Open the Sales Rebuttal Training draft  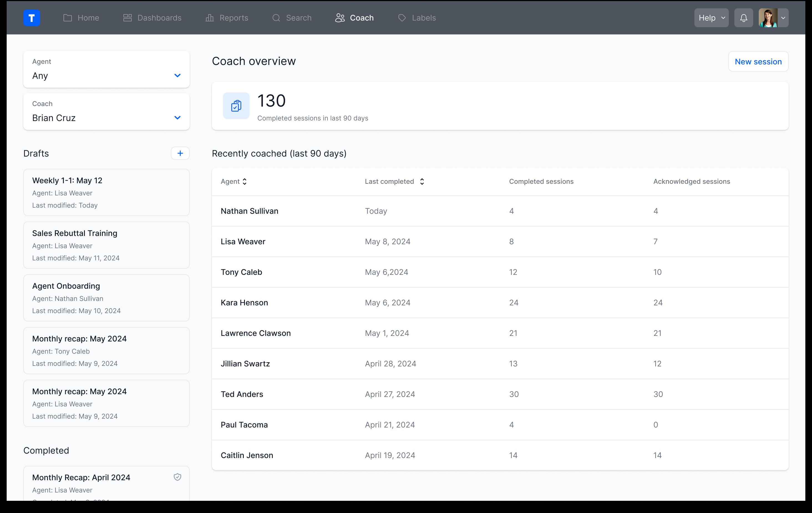pyautogui.click(x=106, y=245)
